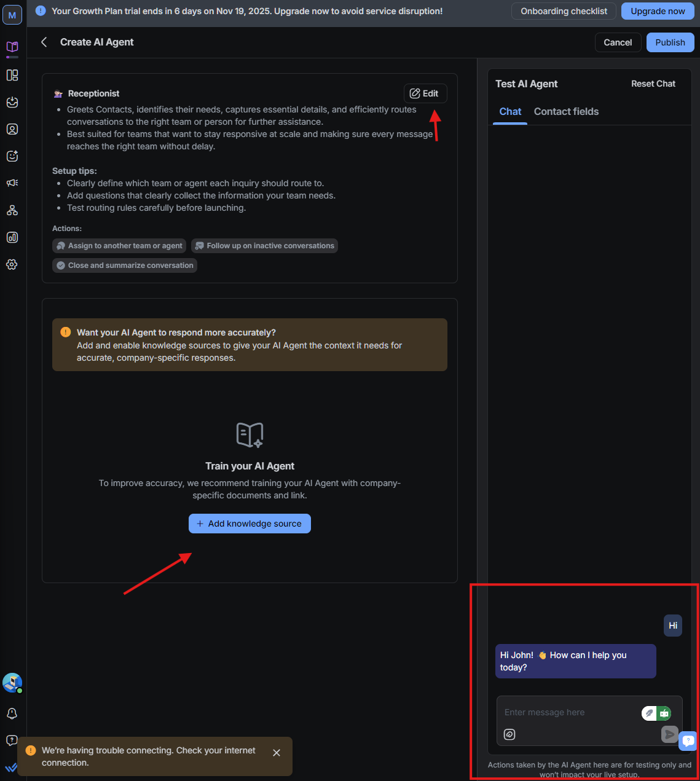Open the Contacts module
Screen dimensions: 700x781
click(12, 129)
